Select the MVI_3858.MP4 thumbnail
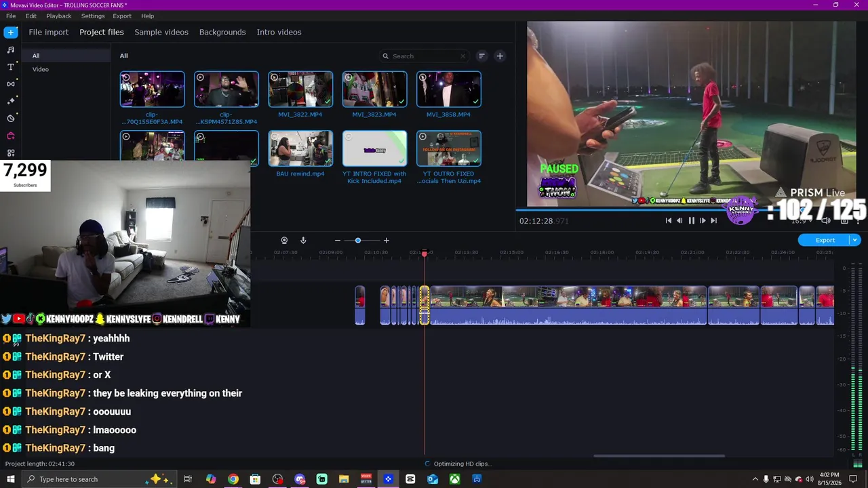 point(449,89)
